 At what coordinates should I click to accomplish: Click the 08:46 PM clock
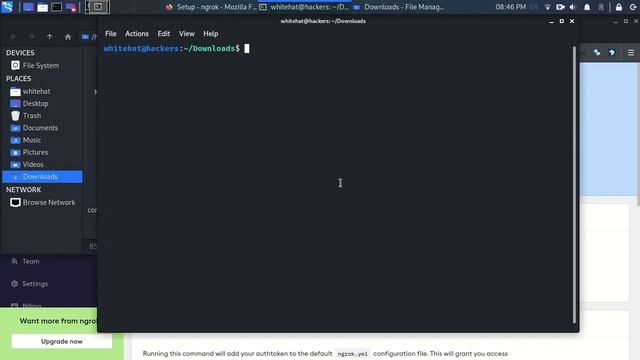click(511, 7)
